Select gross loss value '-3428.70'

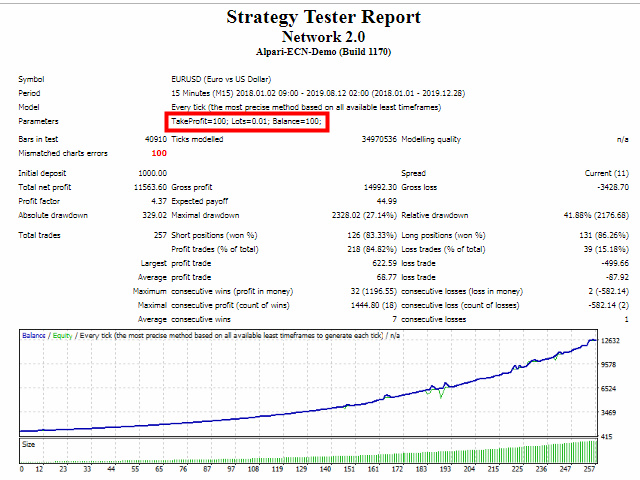[x=613, y=187]
